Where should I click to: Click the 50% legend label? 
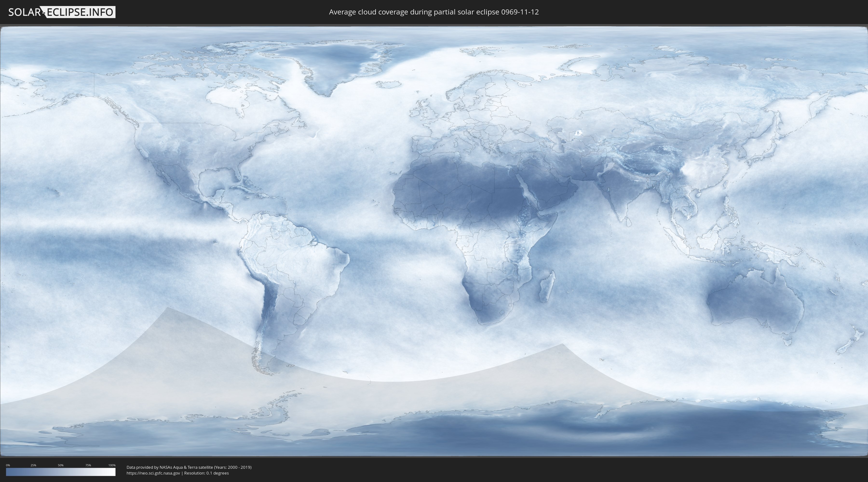(x=61, y=465)
